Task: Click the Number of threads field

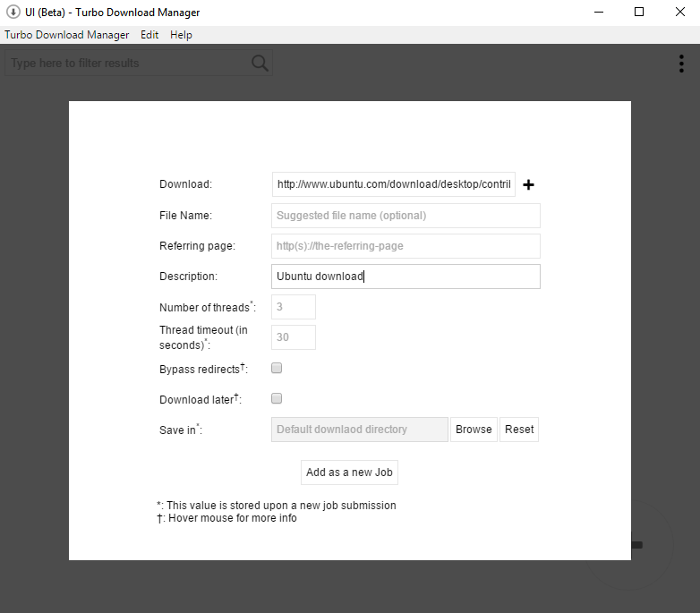Action: click(x=293, y=307)
